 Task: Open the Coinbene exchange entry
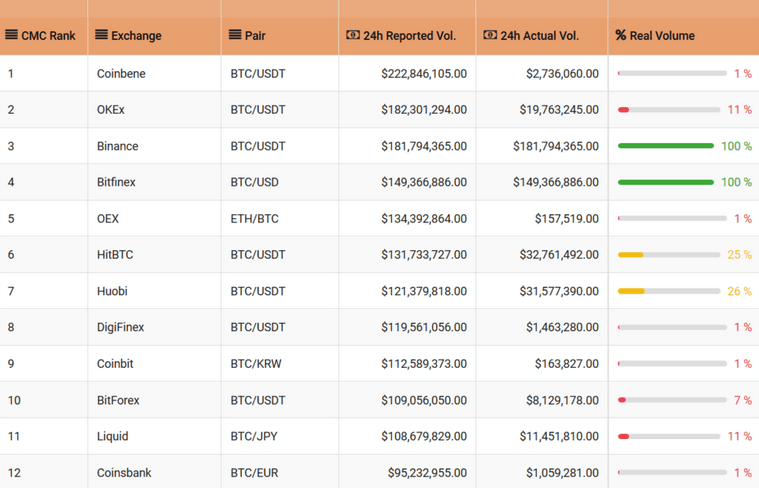coord(123,74)
